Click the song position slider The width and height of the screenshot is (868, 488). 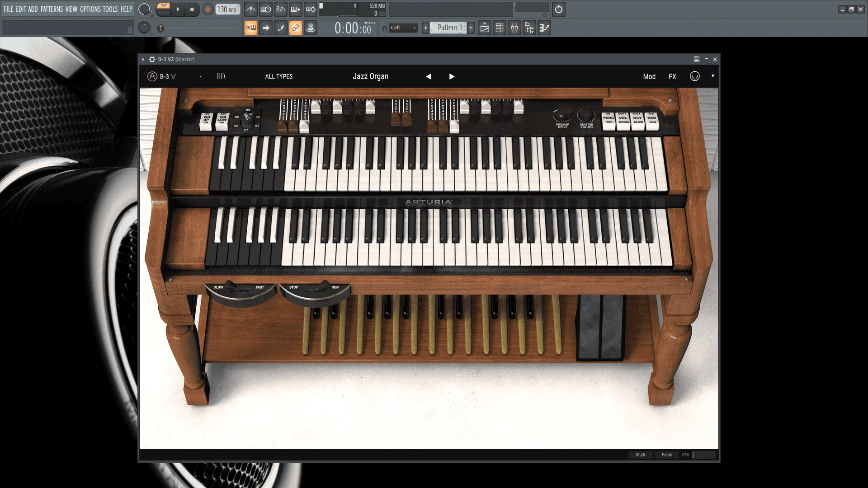click(198, 28)
